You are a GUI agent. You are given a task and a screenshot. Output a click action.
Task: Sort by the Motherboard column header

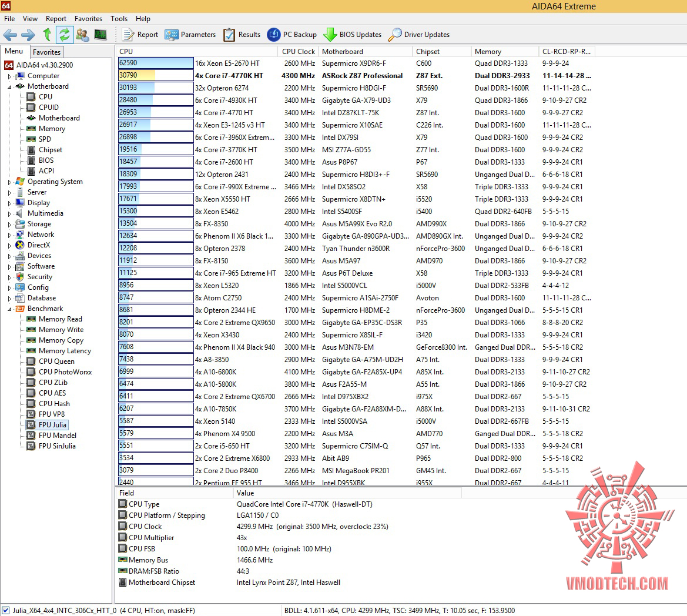click(366, 52)
